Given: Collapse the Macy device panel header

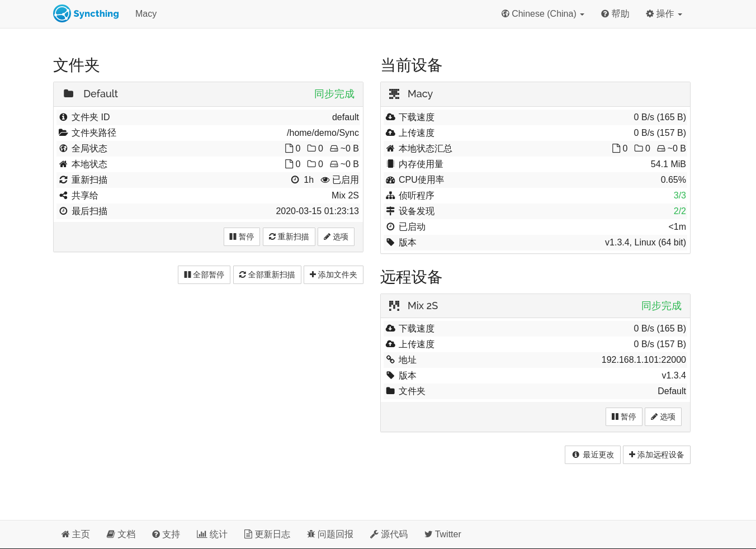Looking at the screenshot, I should (535, 94).
